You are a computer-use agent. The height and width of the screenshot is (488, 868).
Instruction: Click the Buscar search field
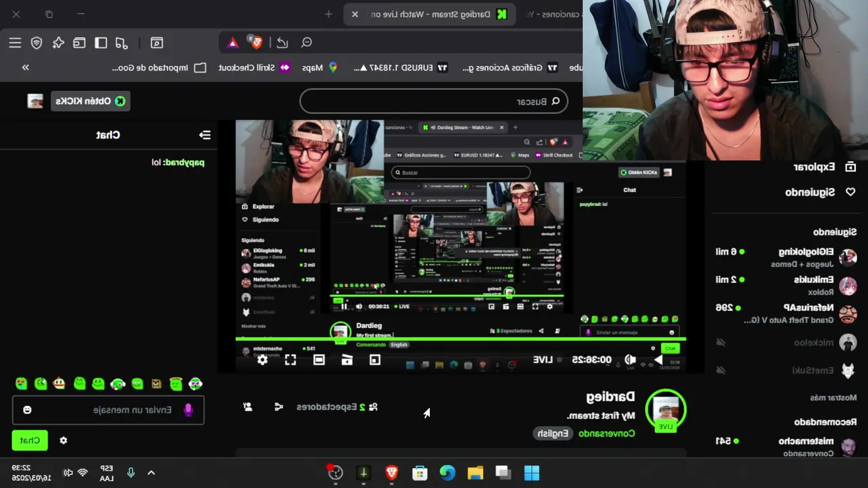tap(433, 102)
